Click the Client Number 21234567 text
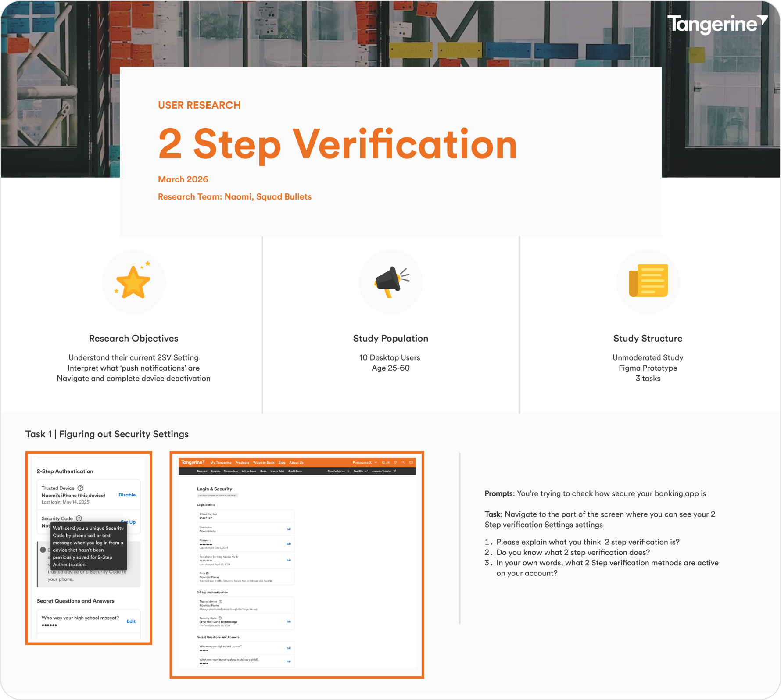This screenshot has height=700, width=781. [208, 516]
